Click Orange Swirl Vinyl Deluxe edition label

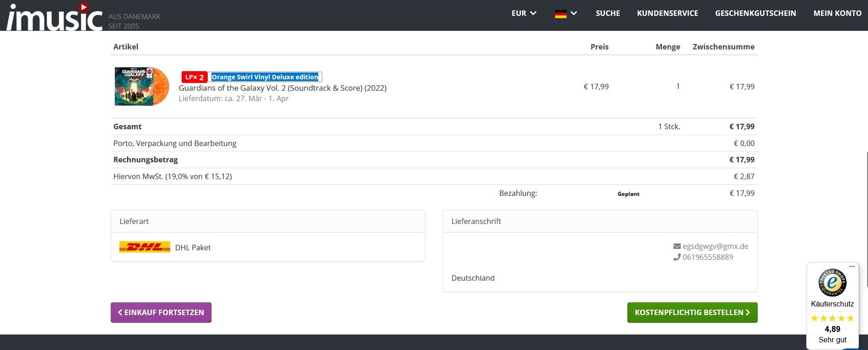(x=265, y=77)
